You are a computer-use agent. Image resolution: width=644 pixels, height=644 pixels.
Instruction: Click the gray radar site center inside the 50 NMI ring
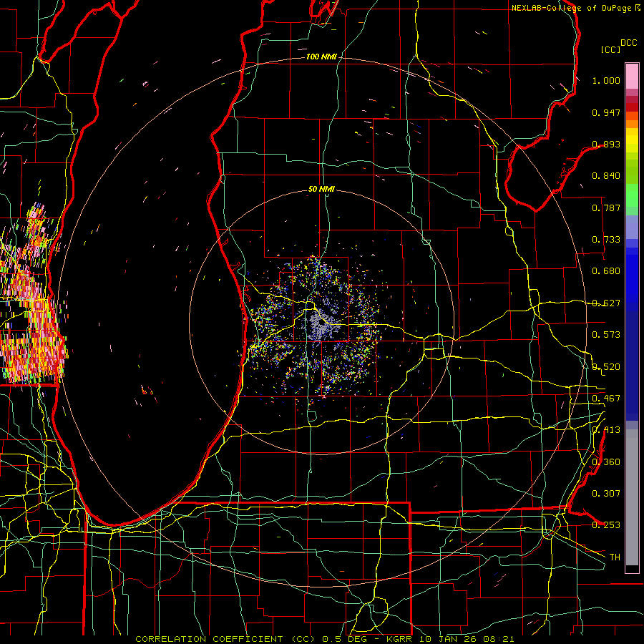coord(321,323)
